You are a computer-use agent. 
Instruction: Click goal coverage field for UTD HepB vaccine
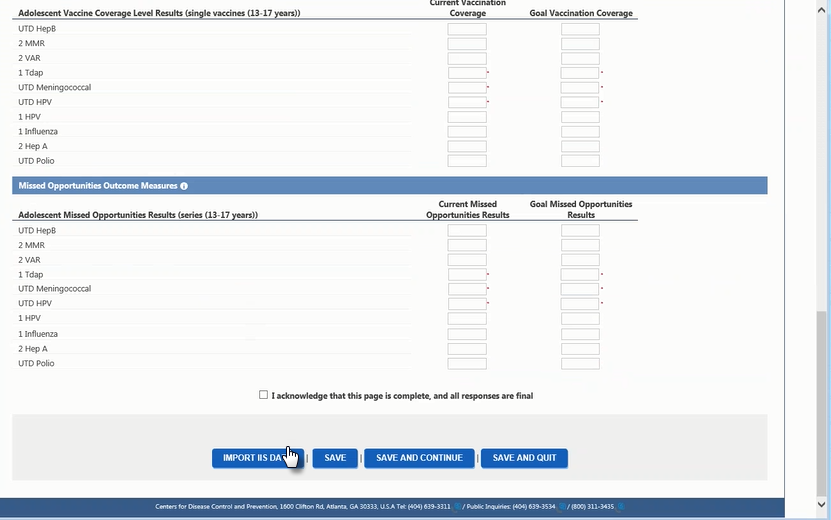(x=580, y=29)
